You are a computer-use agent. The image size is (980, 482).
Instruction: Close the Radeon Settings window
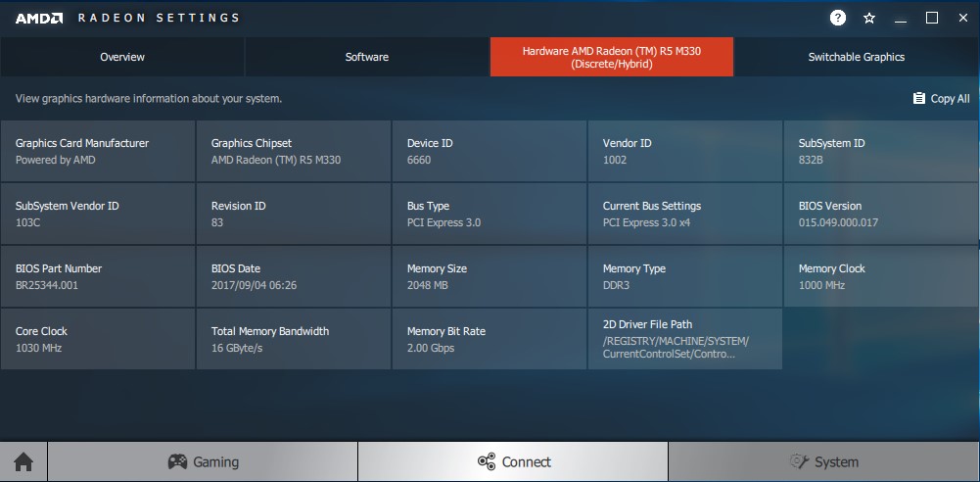point(963,19)
